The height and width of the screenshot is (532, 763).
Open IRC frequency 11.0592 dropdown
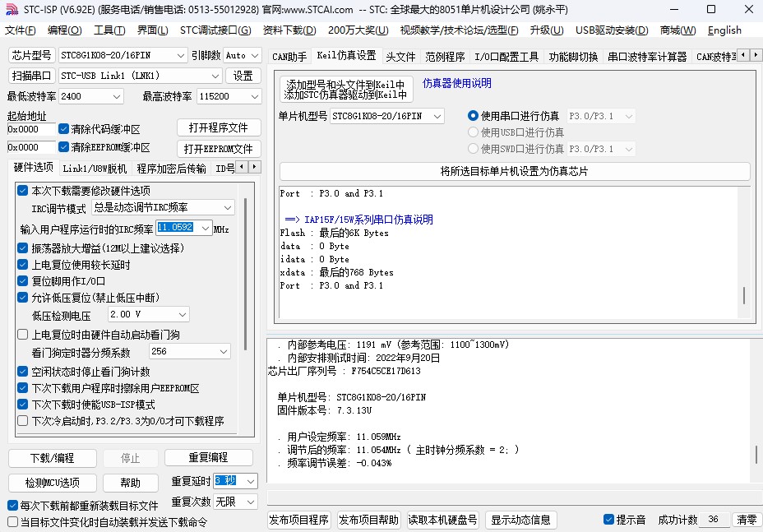click(x=184, y=228)
